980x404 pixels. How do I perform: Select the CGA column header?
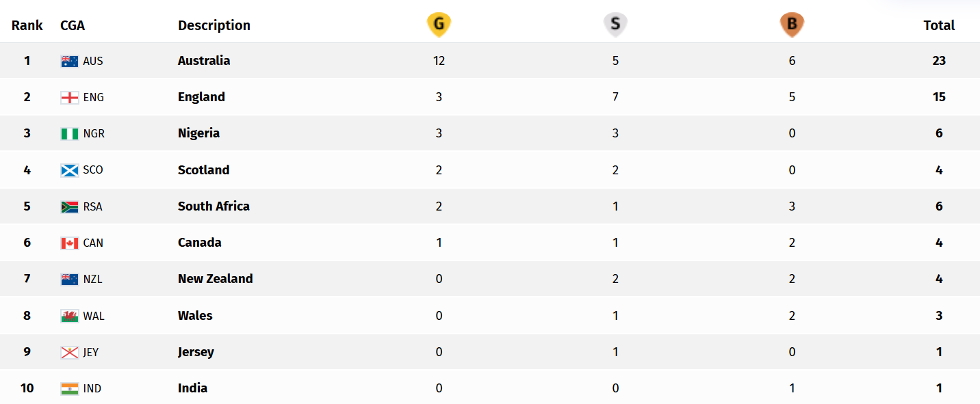(73, 25)
